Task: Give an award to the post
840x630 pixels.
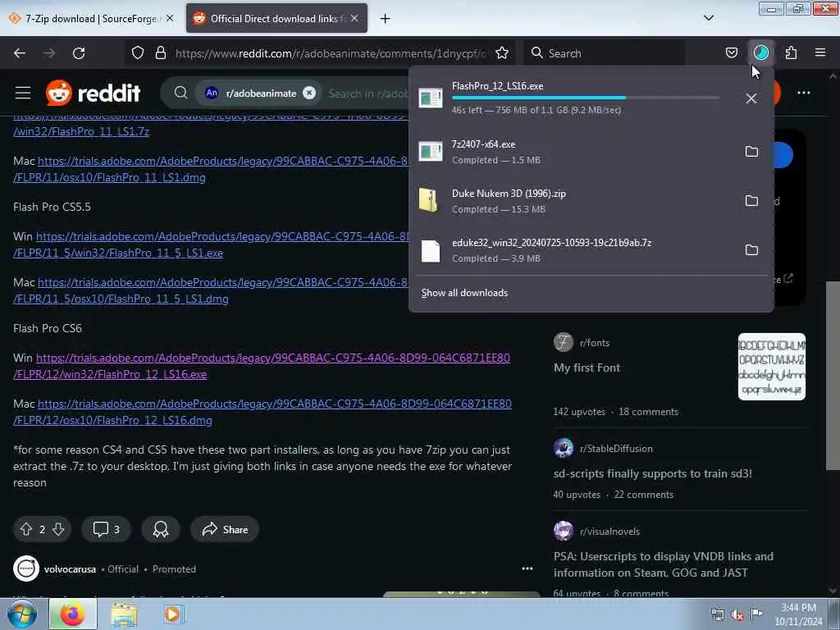Action: click(x=161, y=529)
